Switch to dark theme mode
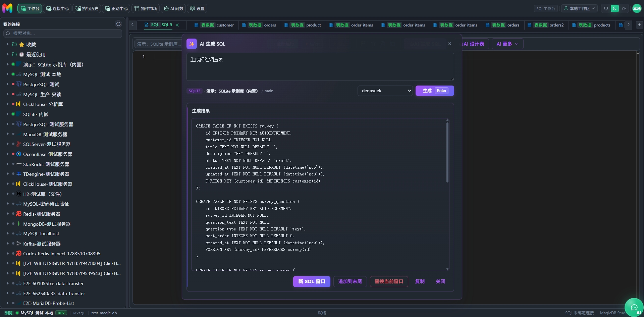This screenshot has height=317, width=644. coord(614,8)
